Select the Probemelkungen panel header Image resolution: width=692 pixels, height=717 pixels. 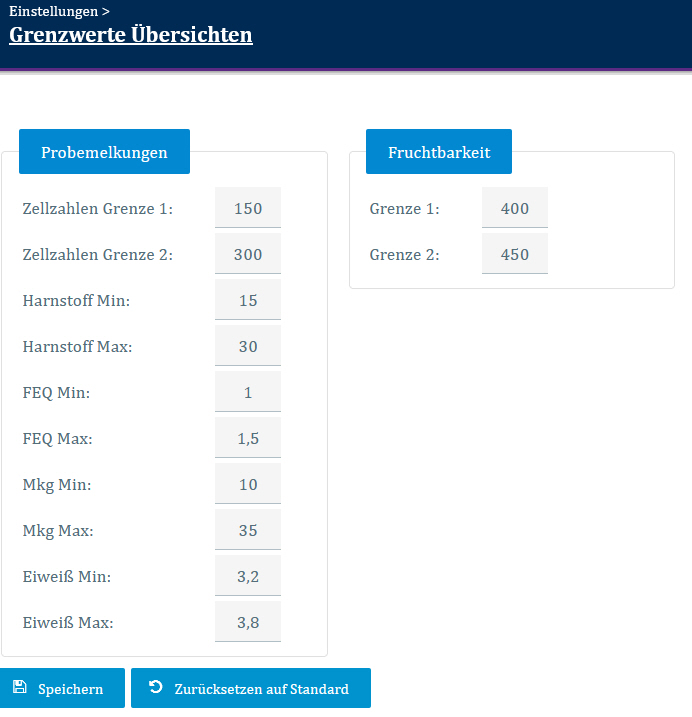pos(104,152)
